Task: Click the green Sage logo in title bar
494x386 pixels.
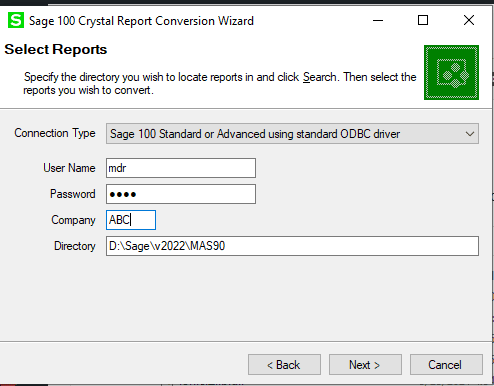Action: (16, 21)
